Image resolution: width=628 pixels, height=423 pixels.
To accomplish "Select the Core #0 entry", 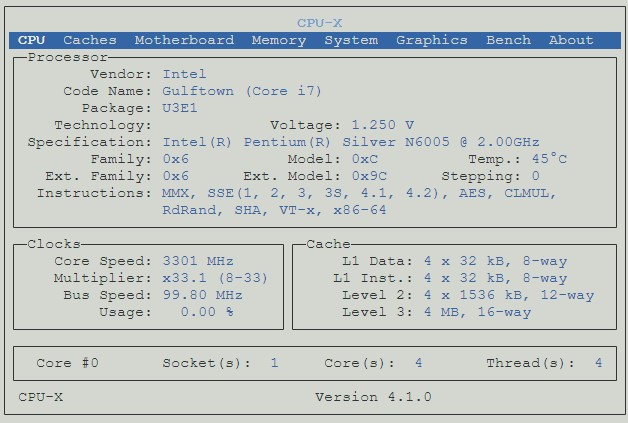I will (x=67, y=363).
